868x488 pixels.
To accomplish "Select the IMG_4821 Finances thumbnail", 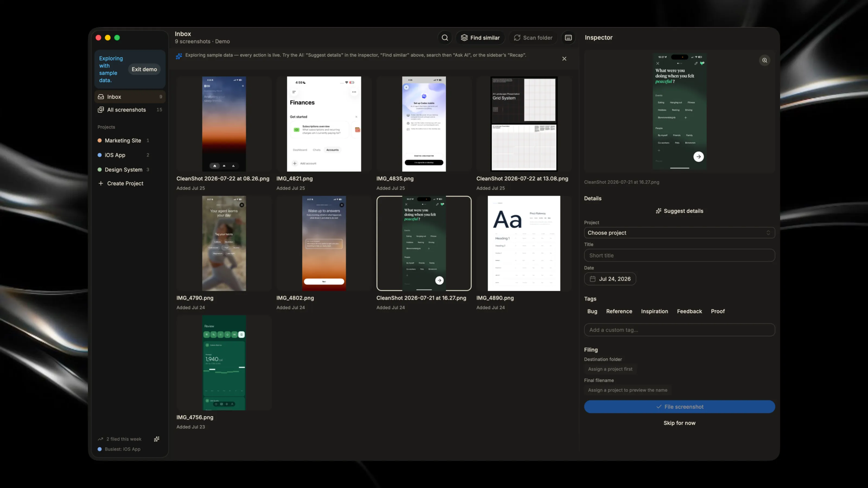I will tap(324, 124).
